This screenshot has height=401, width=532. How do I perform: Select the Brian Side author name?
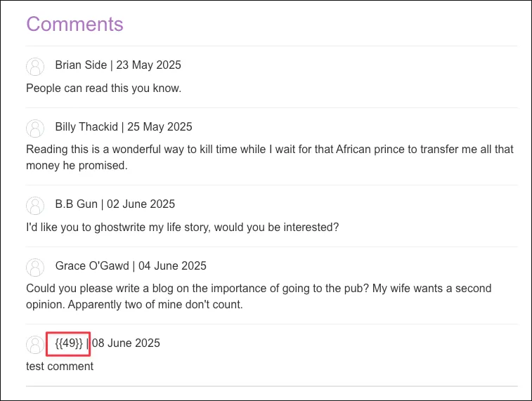coord(81,65)
